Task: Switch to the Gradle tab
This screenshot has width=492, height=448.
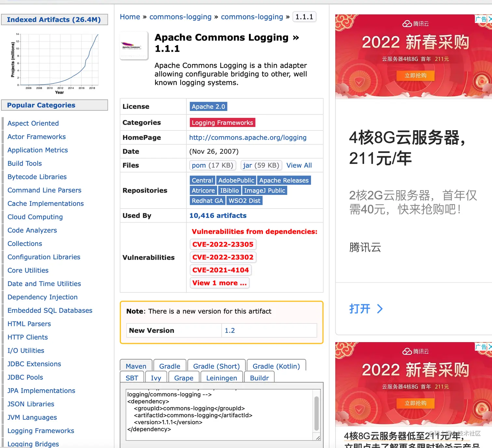Action: tap(170, 366)
